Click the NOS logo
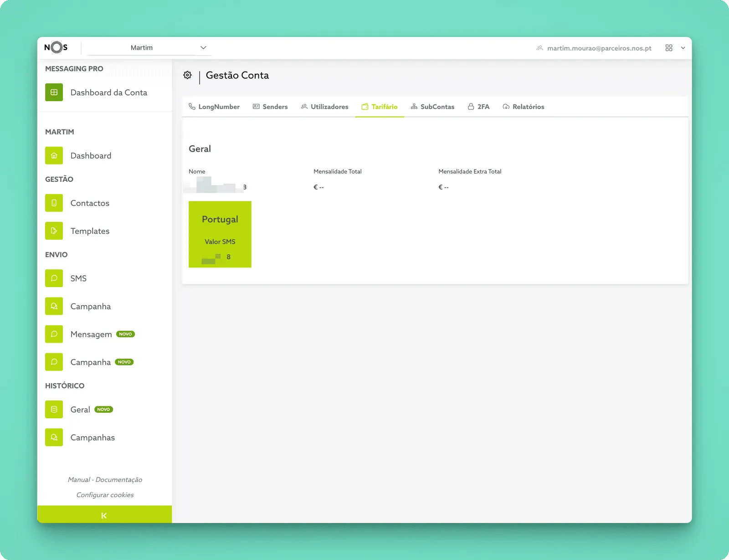This screenshot has height=560, width=729. pos(56,47)
